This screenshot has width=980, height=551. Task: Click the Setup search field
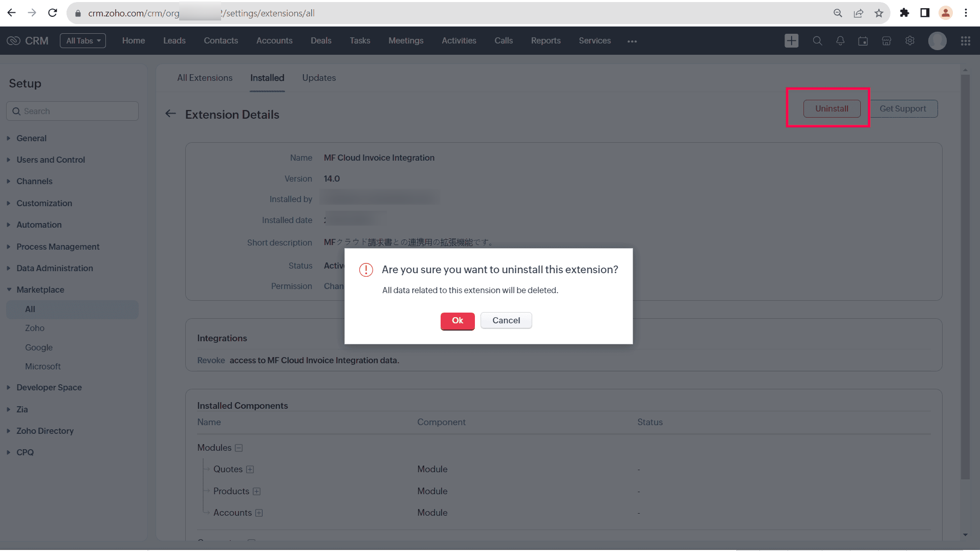pos(73,111)
